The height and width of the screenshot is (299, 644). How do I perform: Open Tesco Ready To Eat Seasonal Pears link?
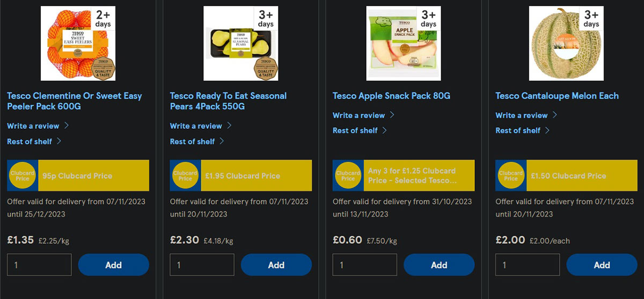(x=228, y=101)
